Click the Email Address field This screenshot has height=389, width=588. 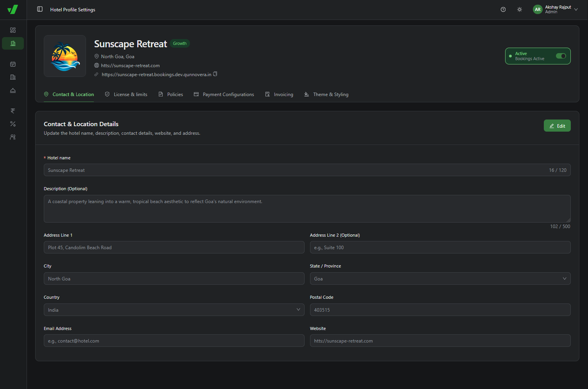(x=174, y=341)
